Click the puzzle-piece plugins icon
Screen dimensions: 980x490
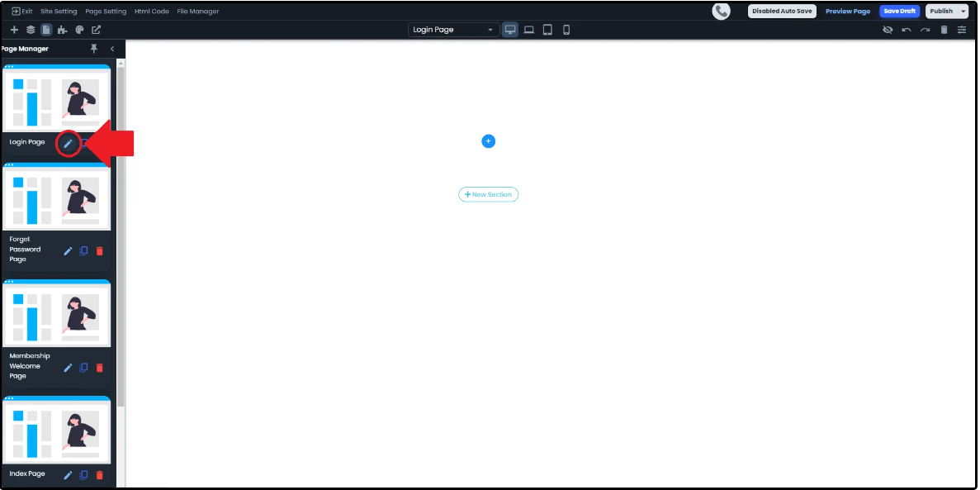[x=63, y=30]
